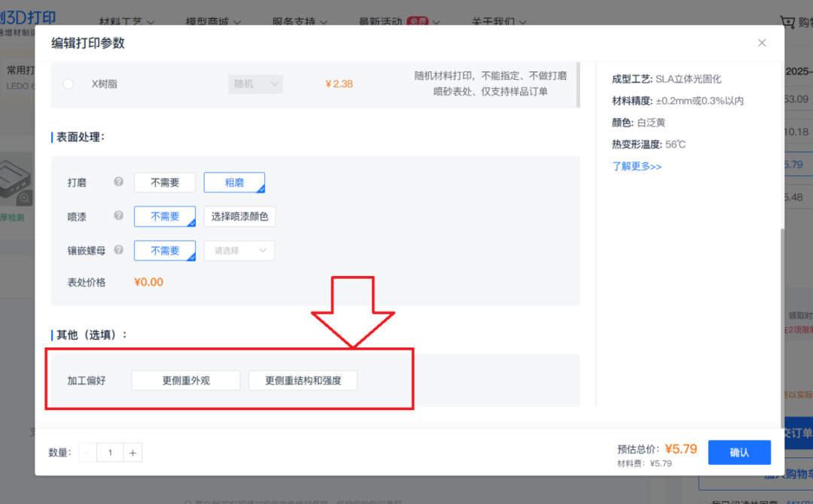Click the help icon next to 喷漆
The width and height of the screenshot is (813, 504).
click(x=118, y=216)
